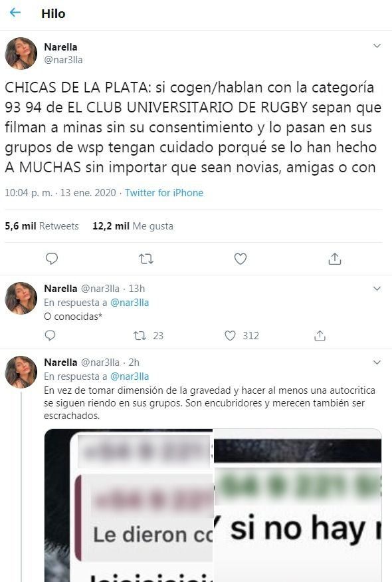392x582 pixels.
Task: Open the right 'si no hay' image
Action: coord(298,506)
